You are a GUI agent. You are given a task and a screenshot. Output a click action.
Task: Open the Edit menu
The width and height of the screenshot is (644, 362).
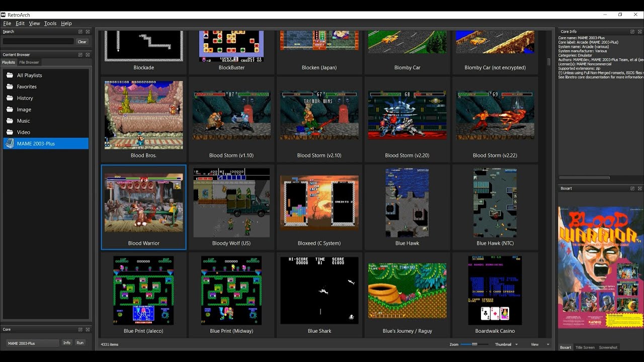point(20,23)
